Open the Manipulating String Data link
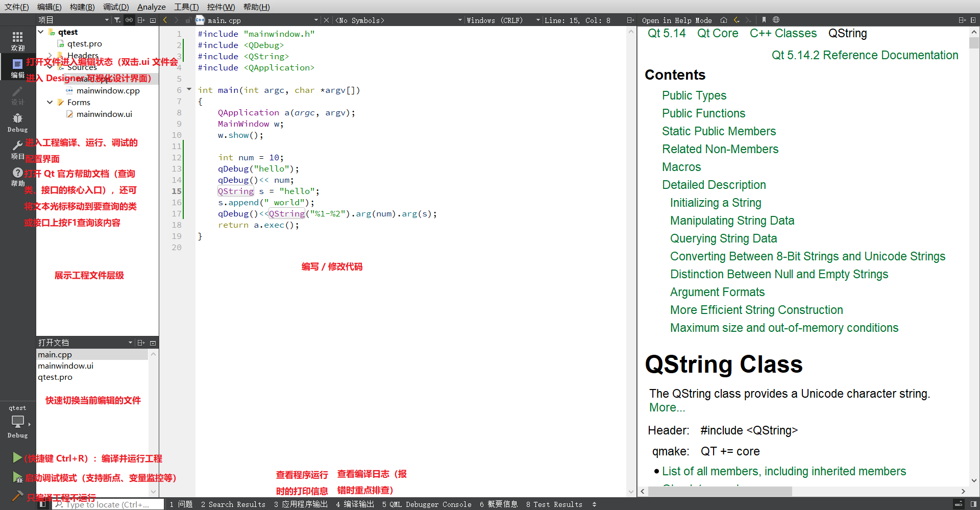Image resolution: width=980 pixels, height=510 pixels. click(732, 221)
